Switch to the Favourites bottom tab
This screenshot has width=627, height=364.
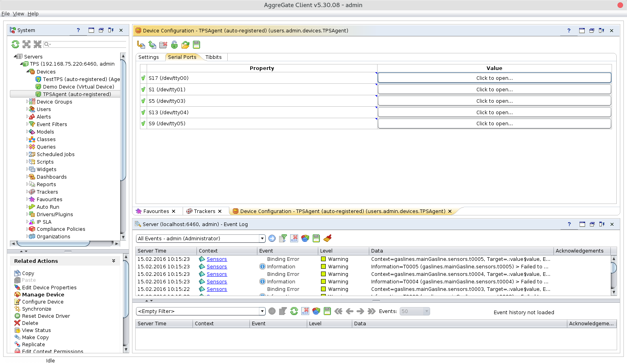[156, 211]
